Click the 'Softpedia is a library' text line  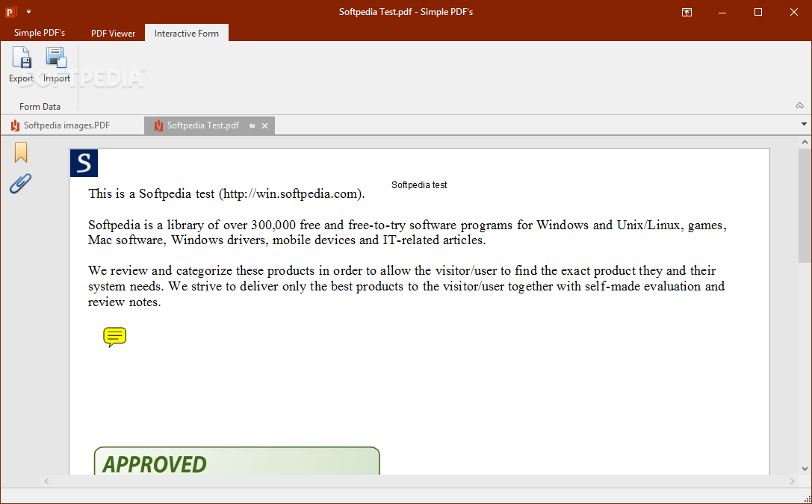[407, 225]
